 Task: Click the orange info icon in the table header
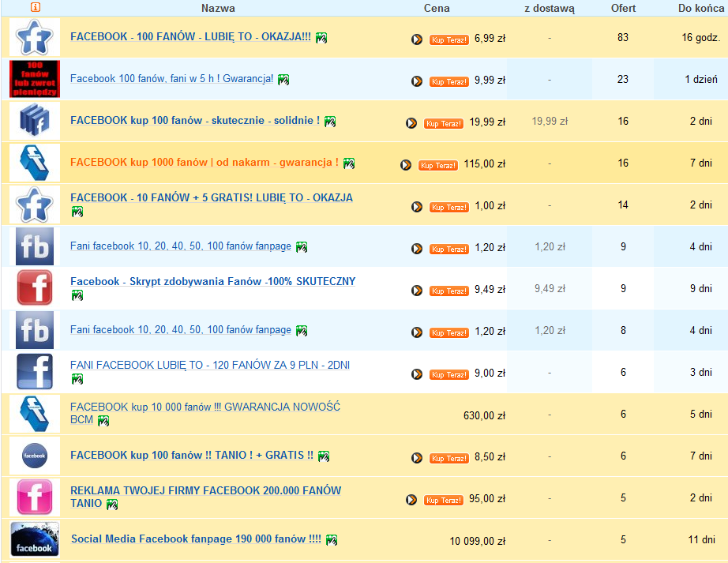(36, 7)
